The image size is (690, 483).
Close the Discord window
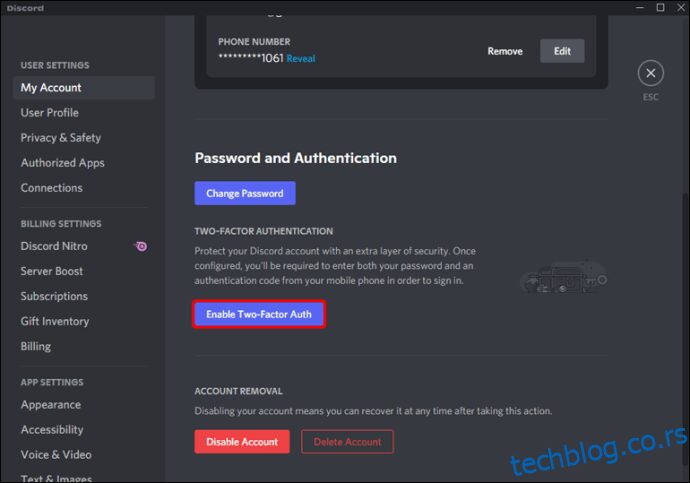680,7
